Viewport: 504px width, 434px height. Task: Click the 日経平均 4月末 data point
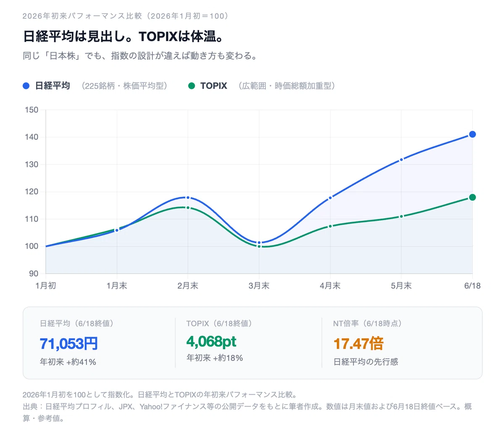pyautogui.click(x=330, y=198)
